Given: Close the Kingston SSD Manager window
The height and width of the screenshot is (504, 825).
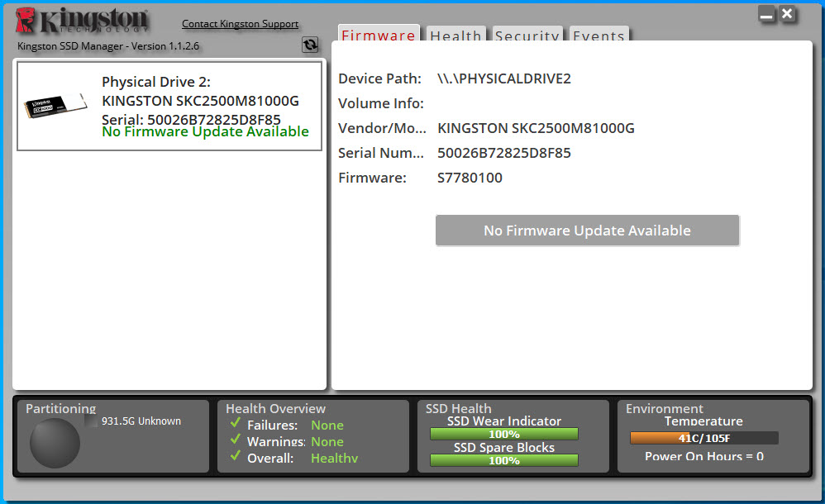Looking at the screenshot, I should [787, 14].
